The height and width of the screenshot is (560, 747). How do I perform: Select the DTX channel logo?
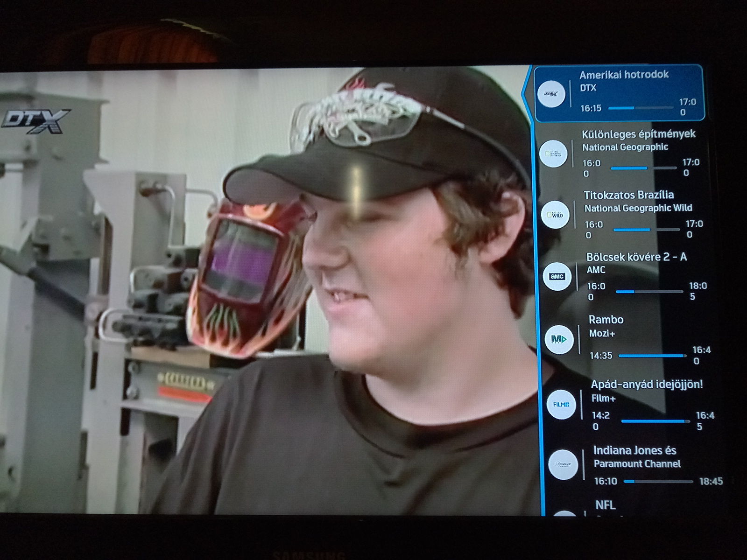click(551, 94)
